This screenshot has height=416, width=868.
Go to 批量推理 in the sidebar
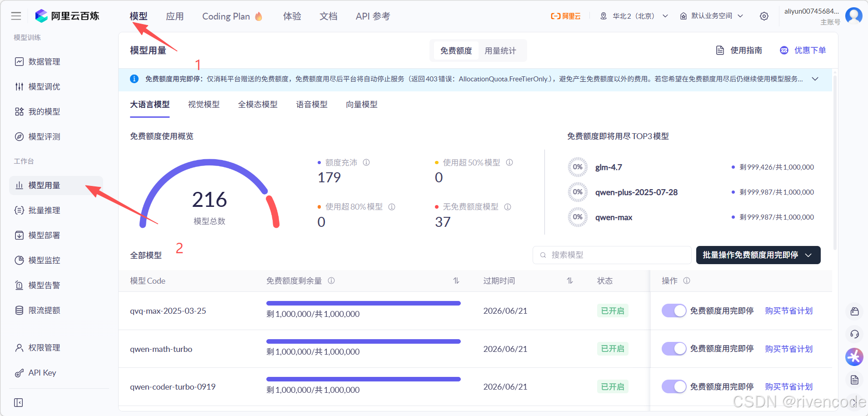pos(44,210)
